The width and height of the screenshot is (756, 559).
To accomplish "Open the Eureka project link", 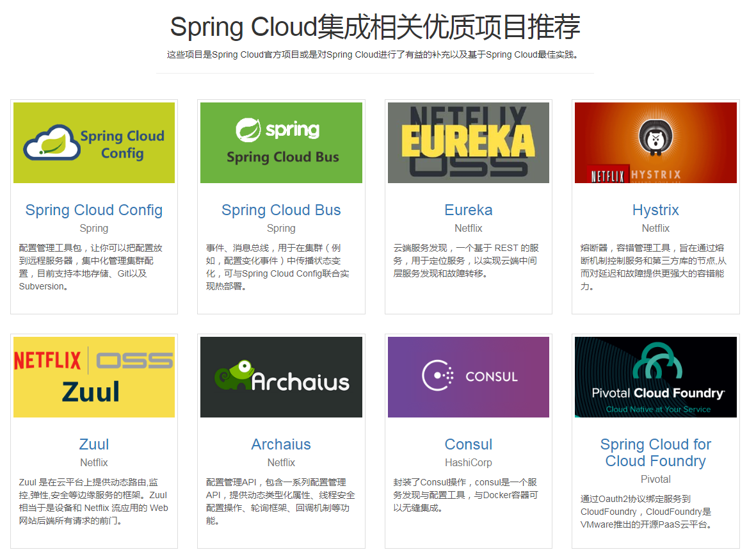I will point(468,210).
